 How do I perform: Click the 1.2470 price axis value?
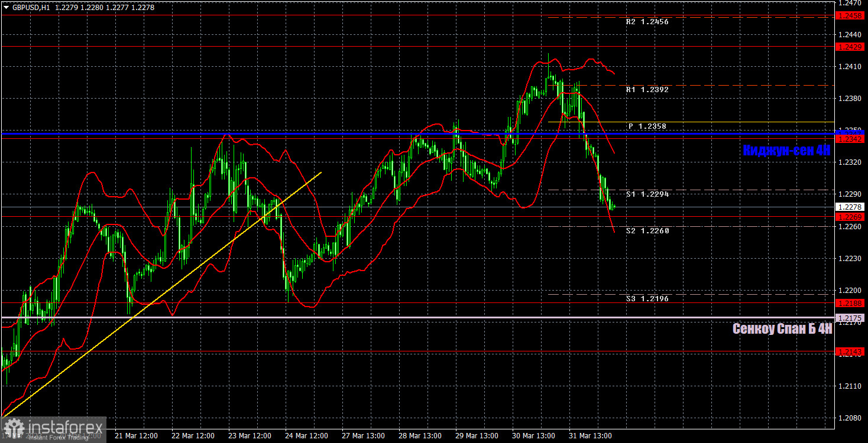tap(850, 4)
